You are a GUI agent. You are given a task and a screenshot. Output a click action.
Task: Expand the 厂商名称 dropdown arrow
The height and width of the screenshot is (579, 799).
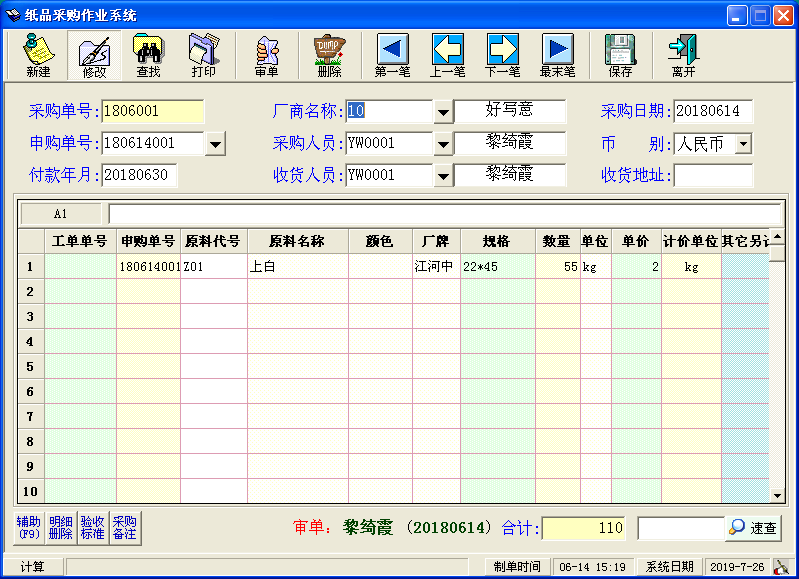443,112
